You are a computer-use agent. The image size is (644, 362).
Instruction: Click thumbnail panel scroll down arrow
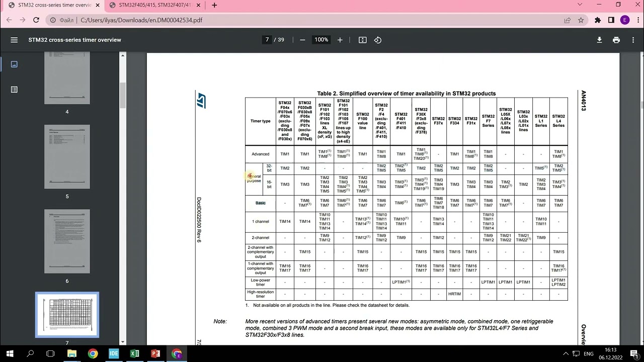point(122,341)
